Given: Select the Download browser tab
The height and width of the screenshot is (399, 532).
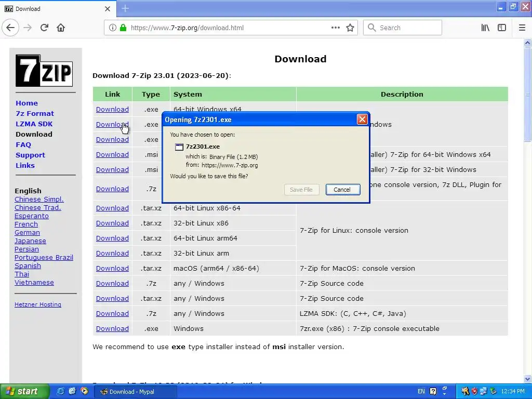Looking at the screenshot, I should (58, 9).
